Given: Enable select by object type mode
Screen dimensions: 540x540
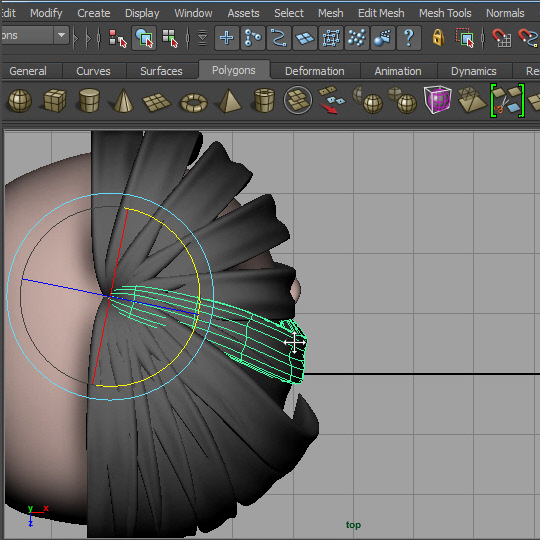Looking at the screenshot, I should (144, 38).
